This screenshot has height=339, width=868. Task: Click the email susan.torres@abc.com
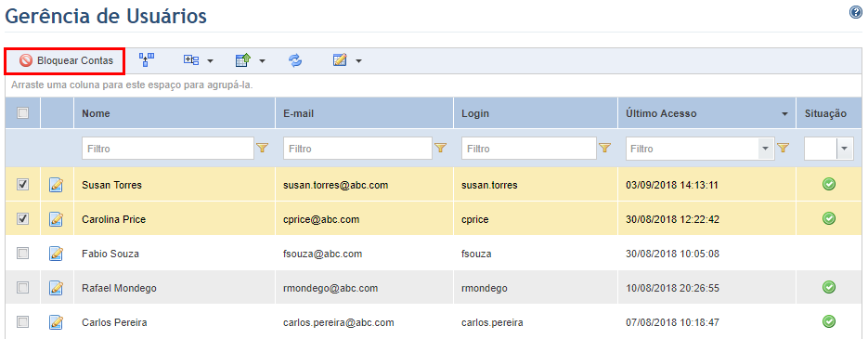[x=335, y=185]
